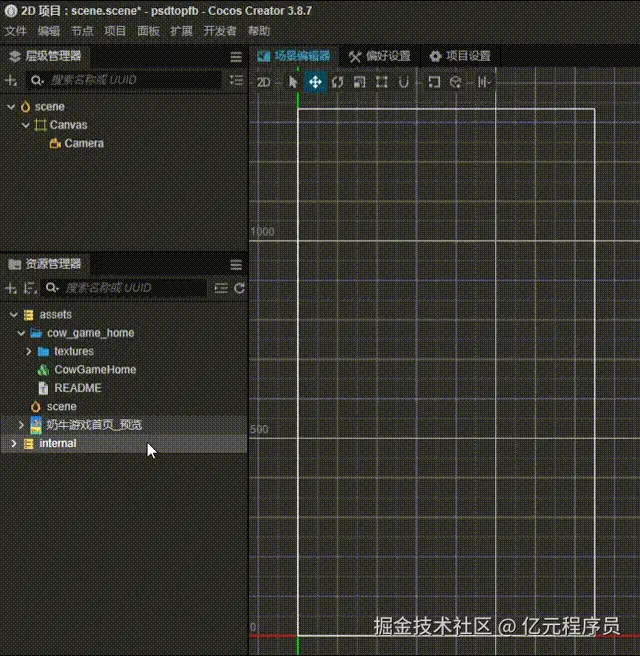Image resolution: width=640 pixels, height=656 pixels.
Task: Open the 文件 menu
Action: (15, 31)
